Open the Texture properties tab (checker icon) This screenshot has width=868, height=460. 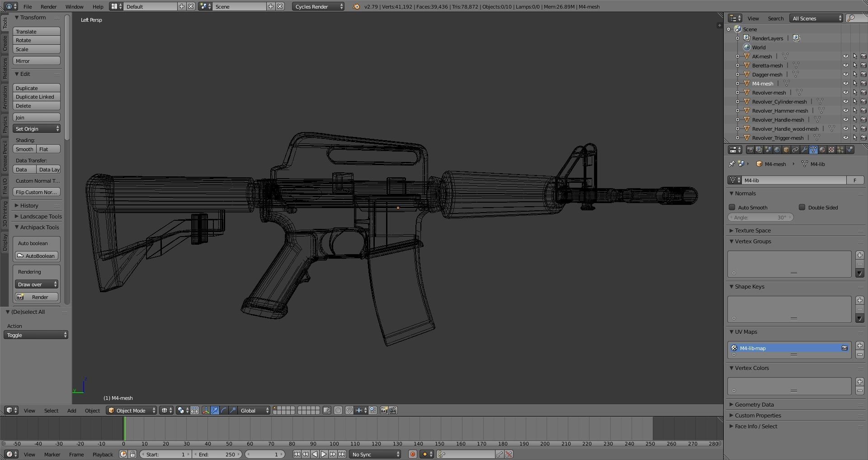(831, 150)
